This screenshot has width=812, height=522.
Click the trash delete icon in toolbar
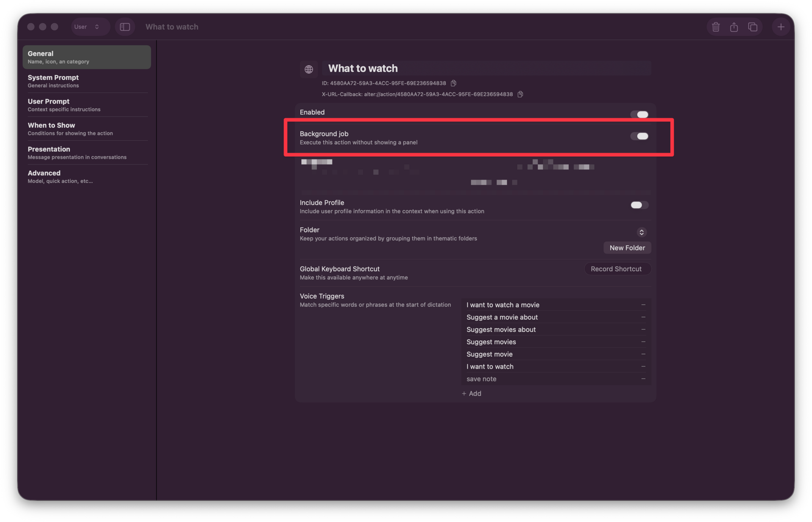tap(716, 27)
